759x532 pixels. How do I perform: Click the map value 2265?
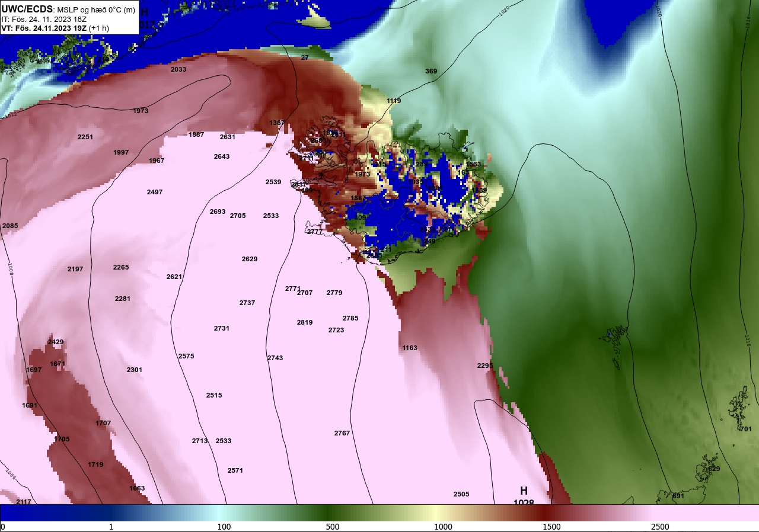(x=121, y=267)
